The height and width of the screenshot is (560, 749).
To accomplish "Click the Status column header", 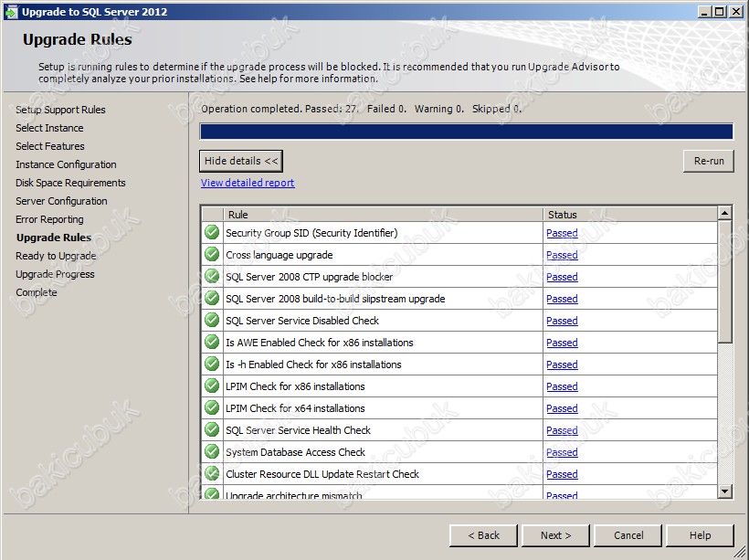I will tap(630, 215).
